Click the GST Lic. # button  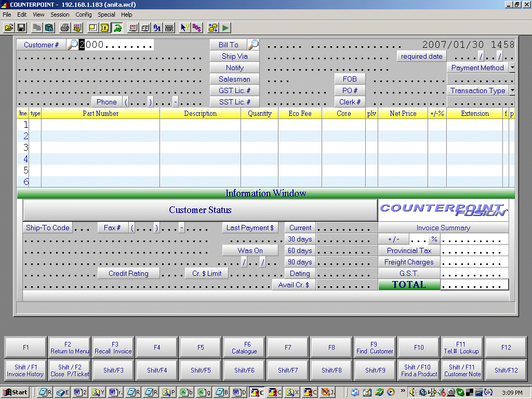(x=234, y=90)
